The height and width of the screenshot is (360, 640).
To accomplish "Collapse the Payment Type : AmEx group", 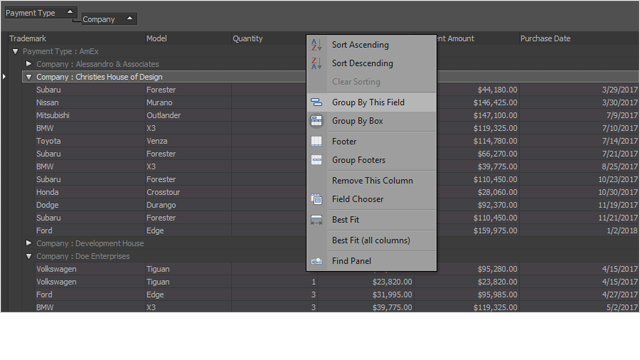I will tap(16, 51).
